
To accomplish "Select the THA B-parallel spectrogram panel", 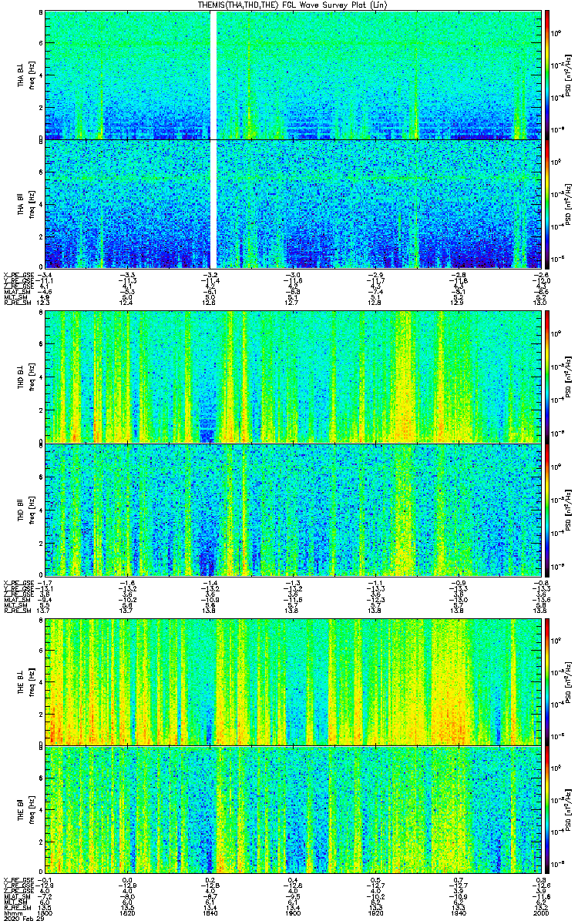I will coord(292,203).
